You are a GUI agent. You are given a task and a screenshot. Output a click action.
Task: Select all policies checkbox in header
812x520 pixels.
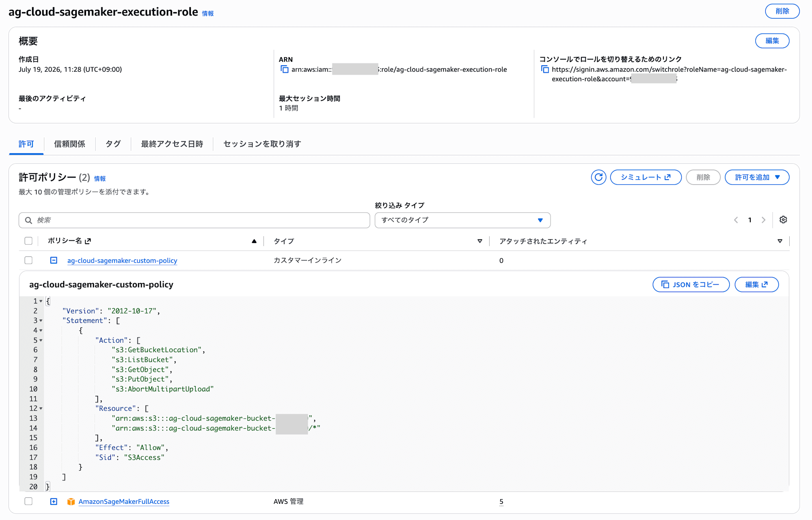[28, 241]
